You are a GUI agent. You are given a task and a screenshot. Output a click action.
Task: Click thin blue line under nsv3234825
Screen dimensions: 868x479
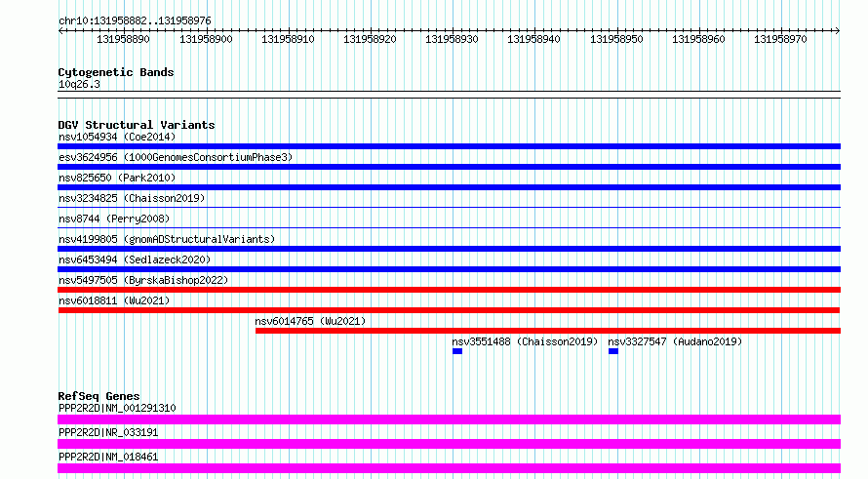click(x=449, y=208)
